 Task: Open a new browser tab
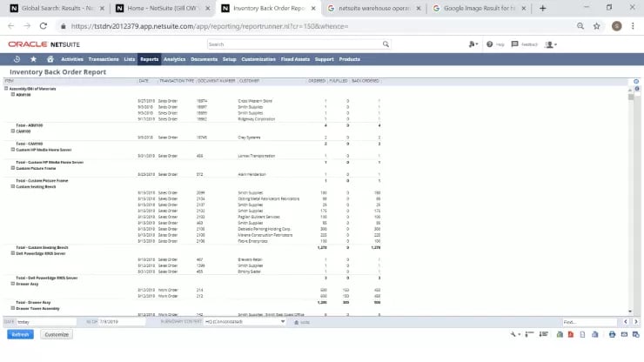(542, 8)
